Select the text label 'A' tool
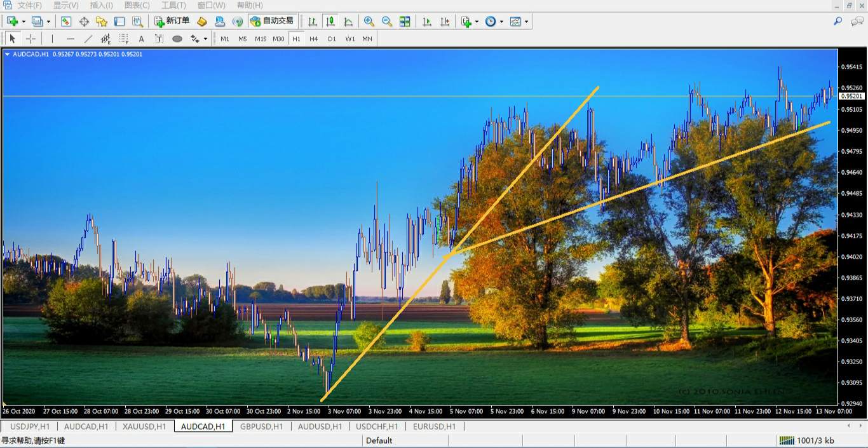The height and width of the screenshot is (448, 868). click(x=141, y=39)
